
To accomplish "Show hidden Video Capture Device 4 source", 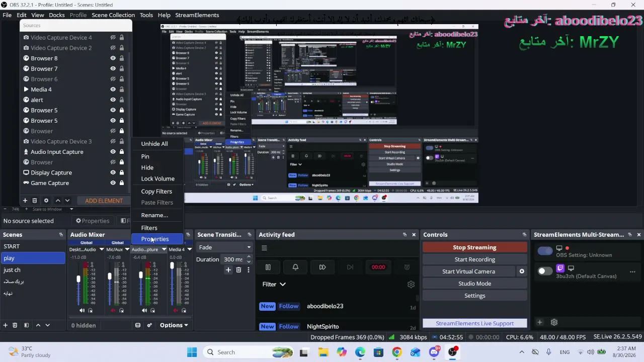I will [113, 38].
